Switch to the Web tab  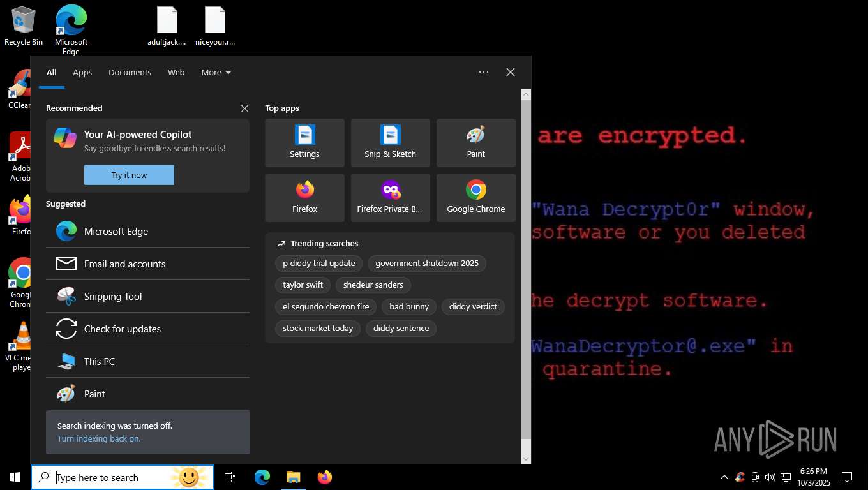[176, 72]
